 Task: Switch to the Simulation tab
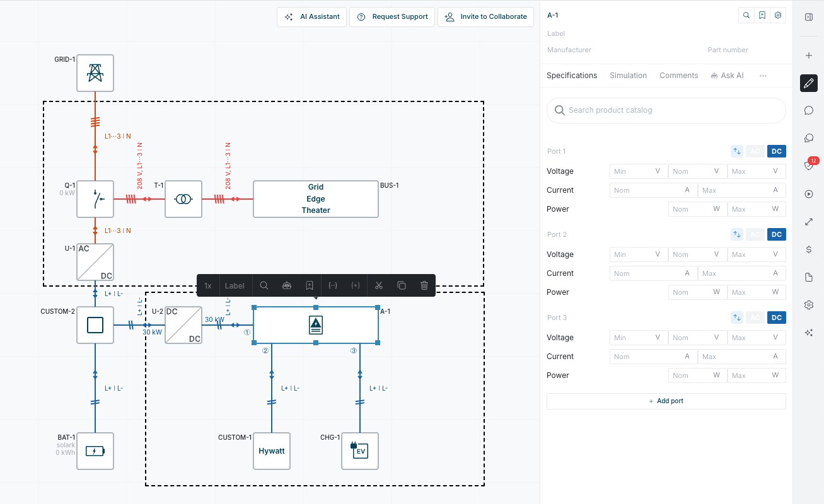pyautogui.click(x=628, y=76)
